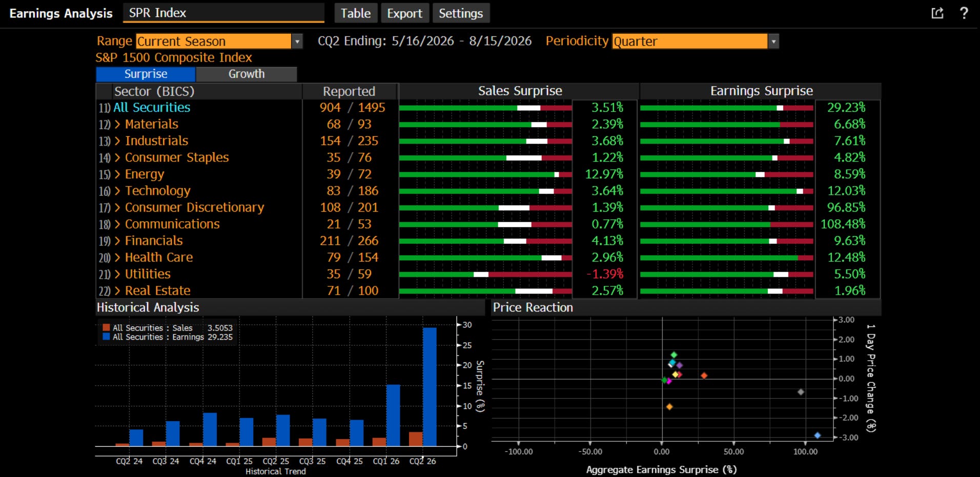Select the Communications earnings surprise bar

[727, 224]
